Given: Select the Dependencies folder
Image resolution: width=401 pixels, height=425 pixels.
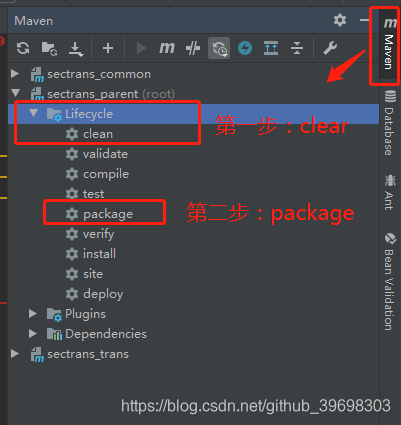Looking at the screenshot, I should (106, 334).
